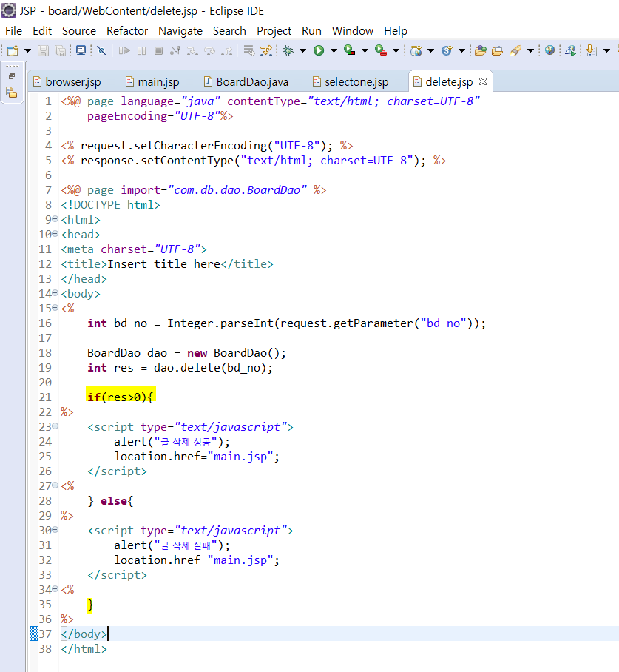Click the Next Annotation arrow icon
Screen dimensions: 619x672
pos(591,50)
